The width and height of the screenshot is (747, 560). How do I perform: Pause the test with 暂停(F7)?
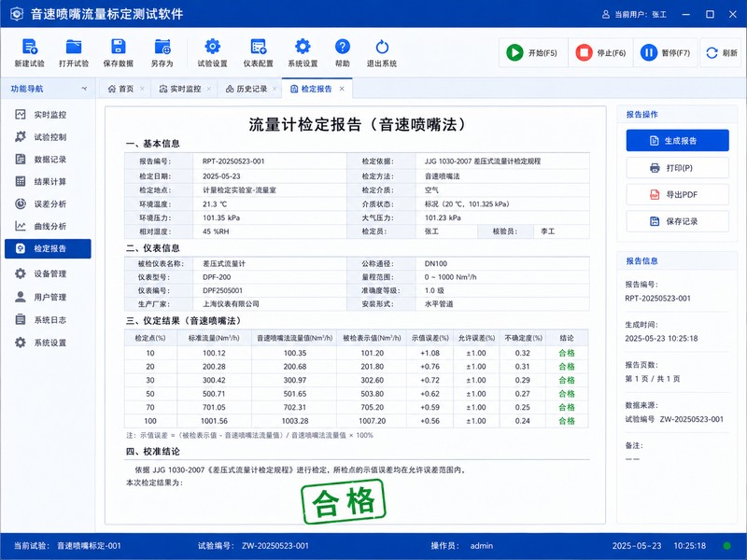(x=666, y=52)
